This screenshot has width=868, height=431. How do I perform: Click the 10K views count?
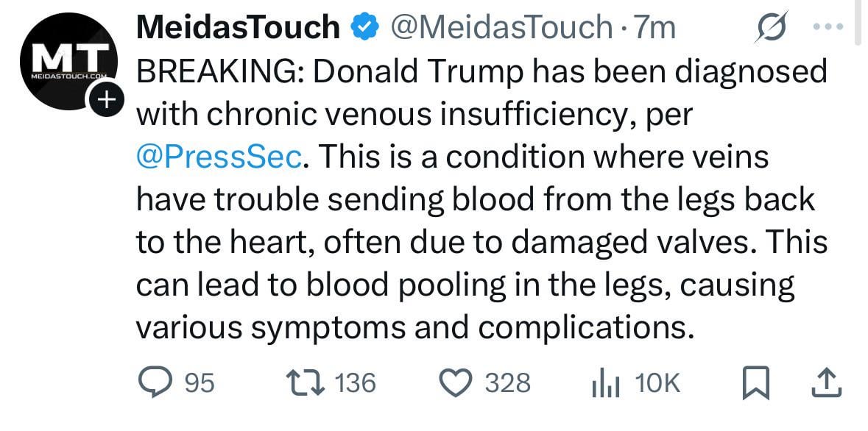point(657,383)
